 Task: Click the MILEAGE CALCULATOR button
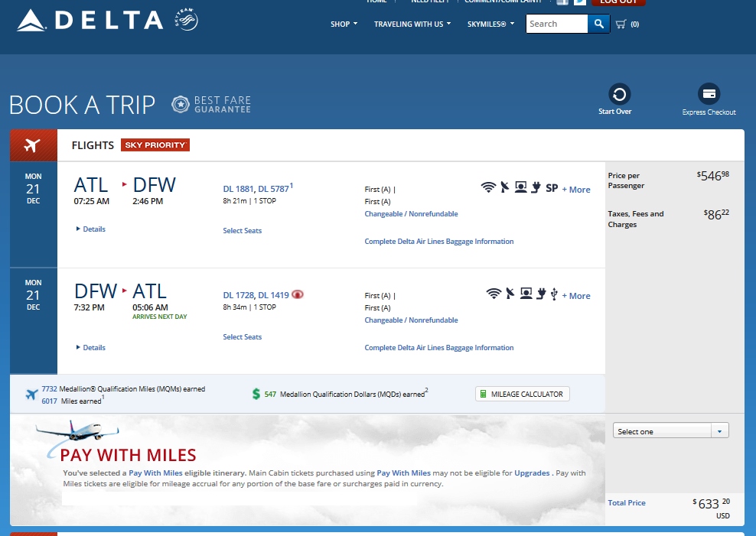point(522,395)
